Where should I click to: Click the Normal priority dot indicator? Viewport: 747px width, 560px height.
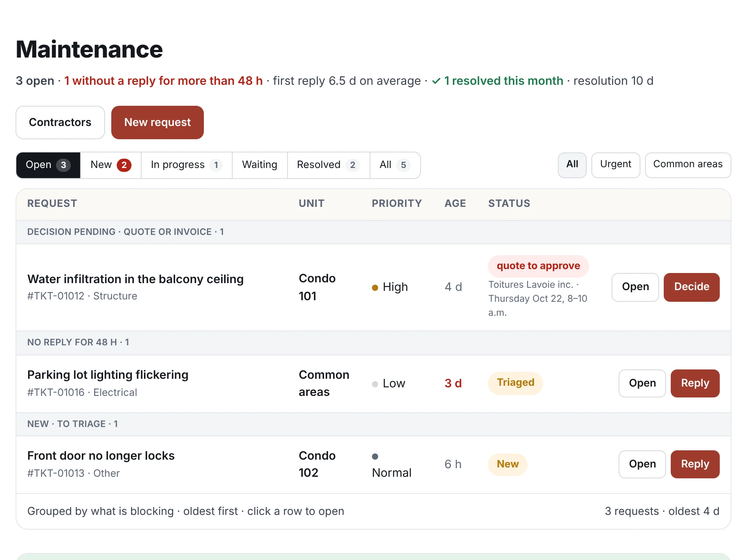pyautogui.click(x=375, y=457)
